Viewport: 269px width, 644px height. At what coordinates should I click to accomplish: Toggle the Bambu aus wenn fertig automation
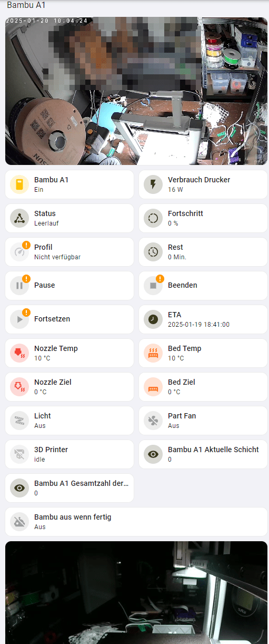point(136,522)
